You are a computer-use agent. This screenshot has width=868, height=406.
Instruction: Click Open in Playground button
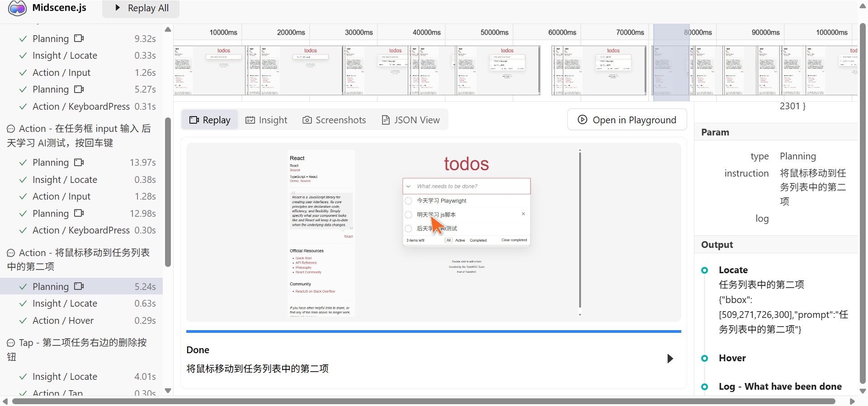click(x=627, y=120)
